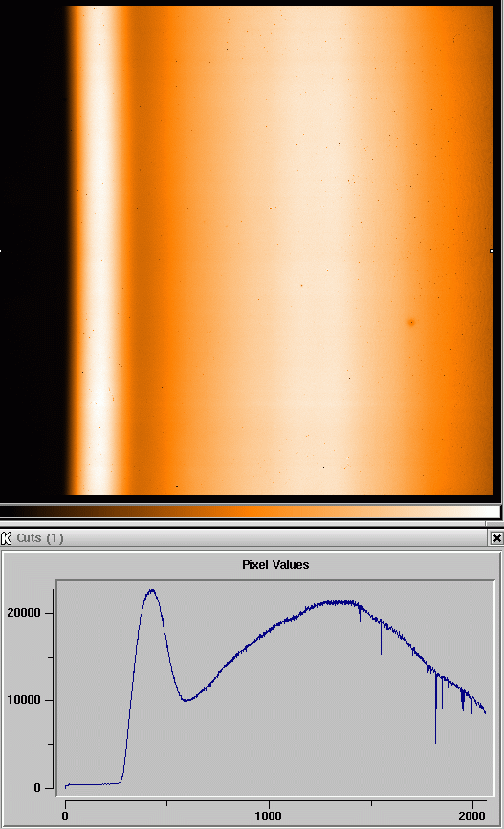
Task: Click the 20000 y-axis label
Action: [24, 613]
